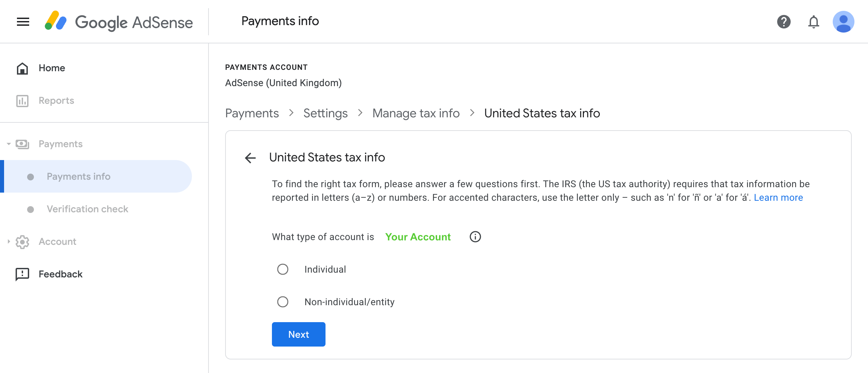Open Verification check in the sidebar
The width and height of the screenshot is (868, 373).
pos(87,209)
